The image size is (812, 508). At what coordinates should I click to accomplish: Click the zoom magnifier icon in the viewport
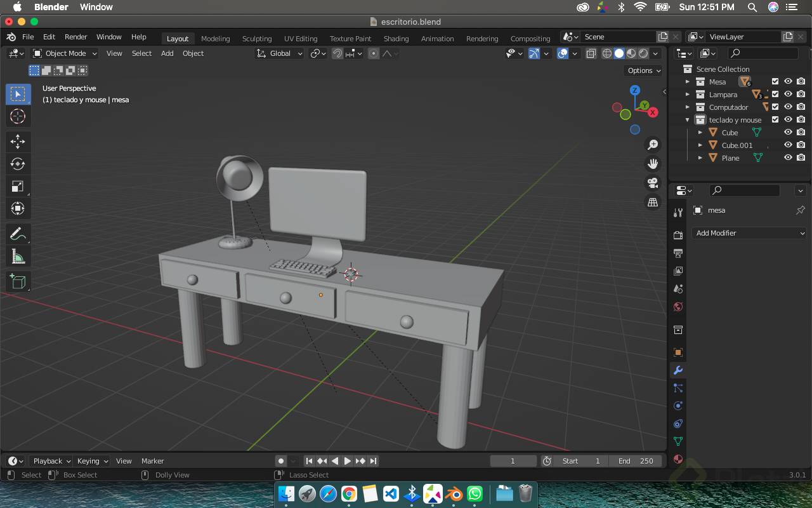click(x=653, y=144)
